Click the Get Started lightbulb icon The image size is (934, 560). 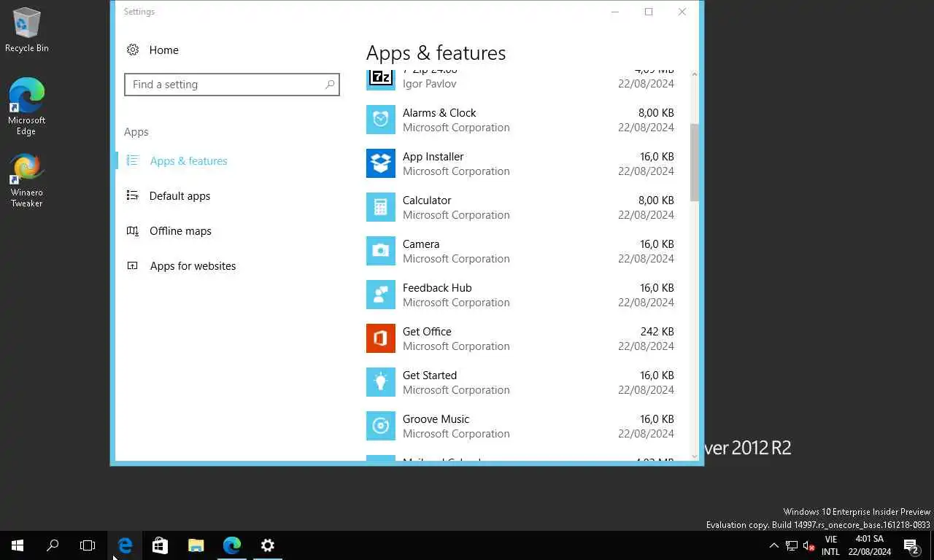pos(381,382)
